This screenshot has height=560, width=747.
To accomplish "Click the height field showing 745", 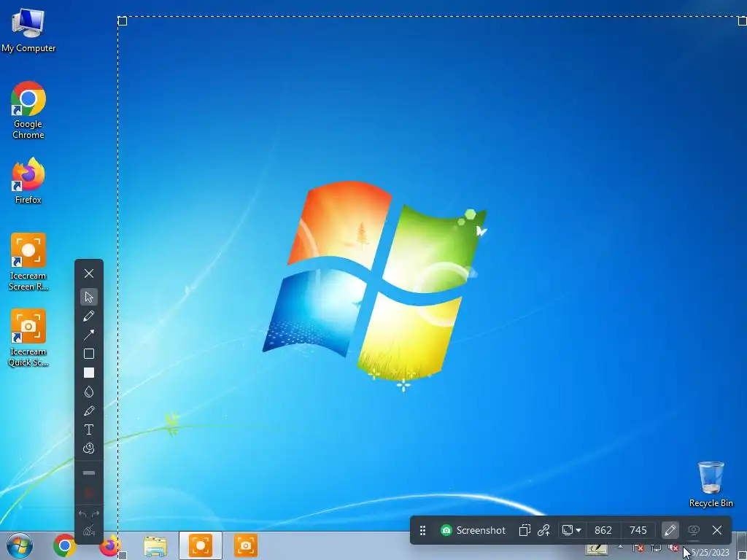I will (638, 531).
